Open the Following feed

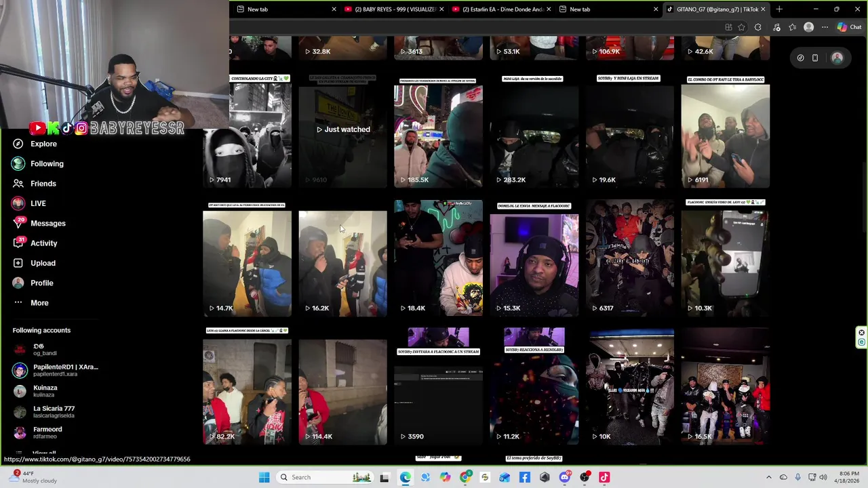(x=37, y=163)
